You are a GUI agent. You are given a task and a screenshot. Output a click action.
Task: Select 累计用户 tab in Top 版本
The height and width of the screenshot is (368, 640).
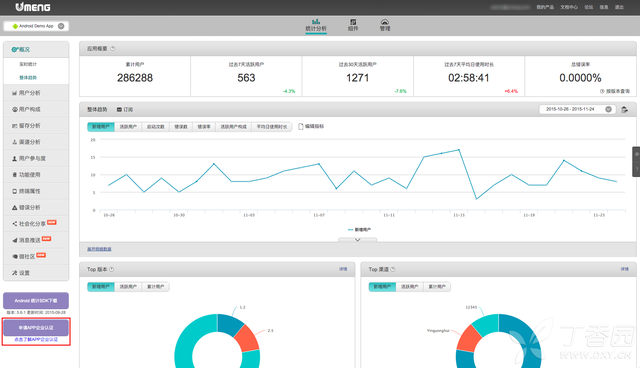(x=156, y=287)
